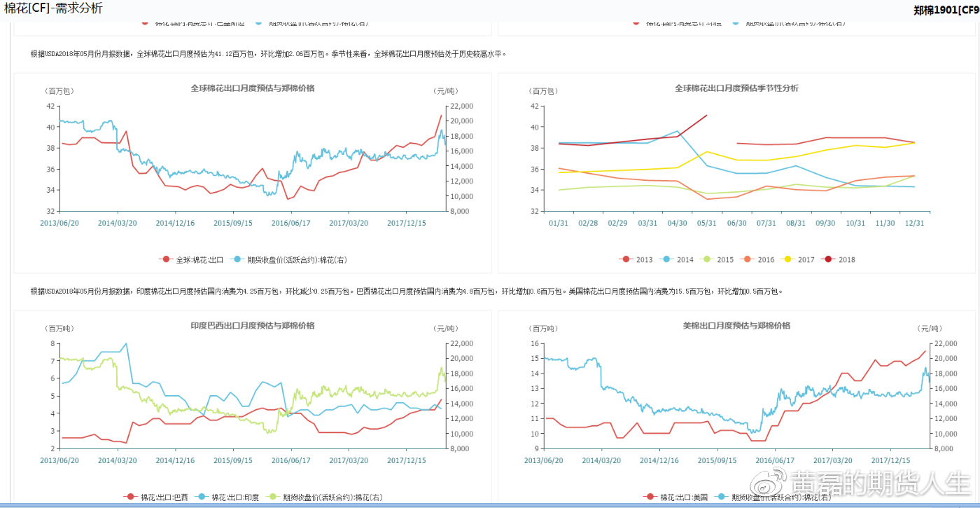Toggle the 2017 series in seasonal chart legend
The height and width of the screenshot is (508, 980).
(x=799, y=259)
